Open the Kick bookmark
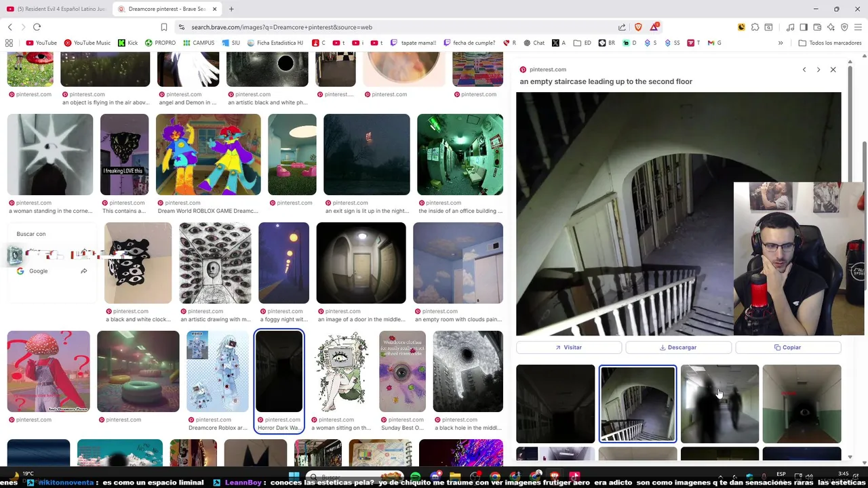Image resolution: width=868 pixels, height=488 pixels. [127, 43]
